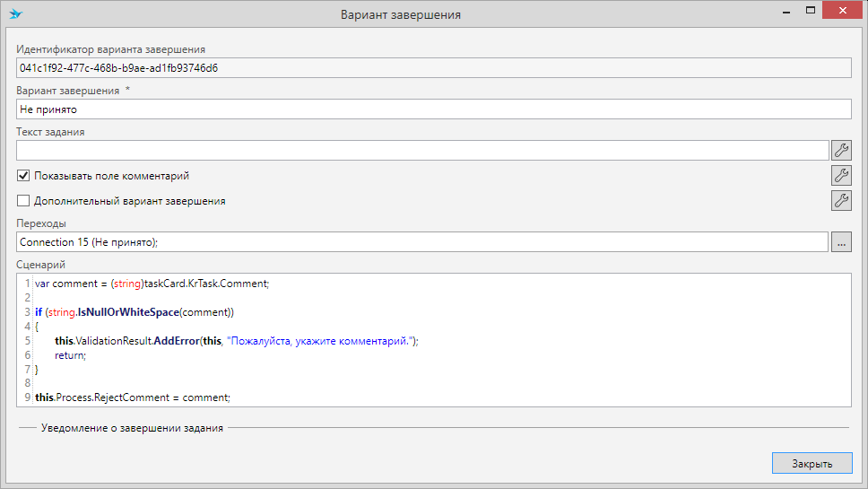Image resolution: width=868 pixels, height=489 pixels.
Task: Open transitions picker with the ellipsis button
Action: 840,242
